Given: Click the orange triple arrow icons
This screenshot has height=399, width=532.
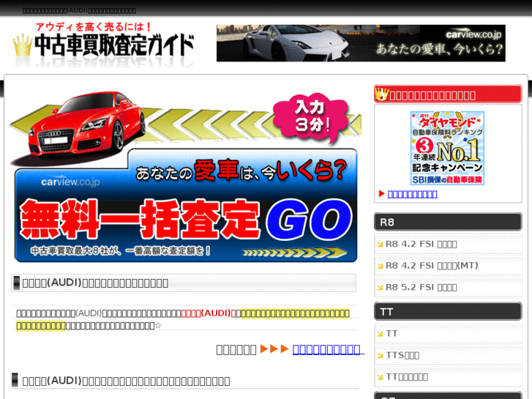Looking at the screenshot, I should coord(274,348).
